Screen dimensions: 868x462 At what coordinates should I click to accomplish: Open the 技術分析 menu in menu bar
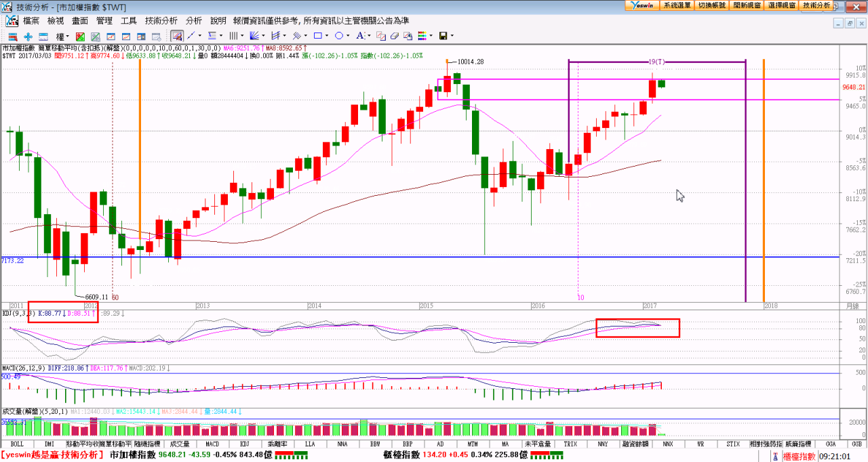click(x=161, y=21)
